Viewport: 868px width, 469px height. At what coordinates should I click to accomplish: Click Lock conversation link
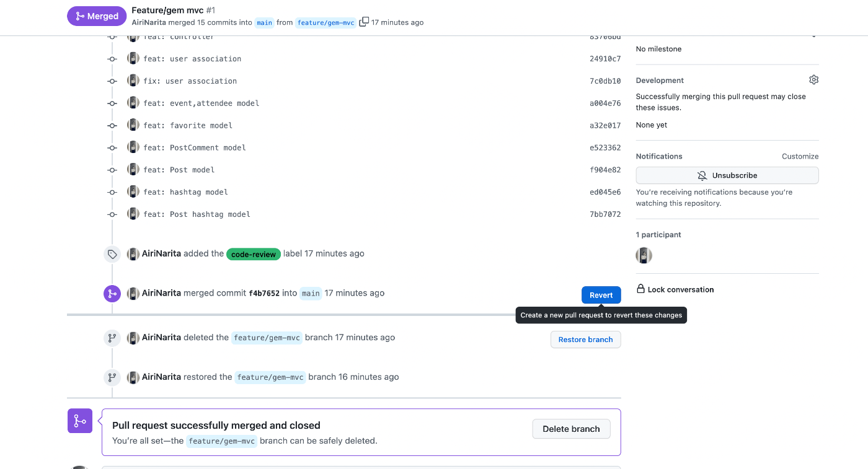(680, 289)
